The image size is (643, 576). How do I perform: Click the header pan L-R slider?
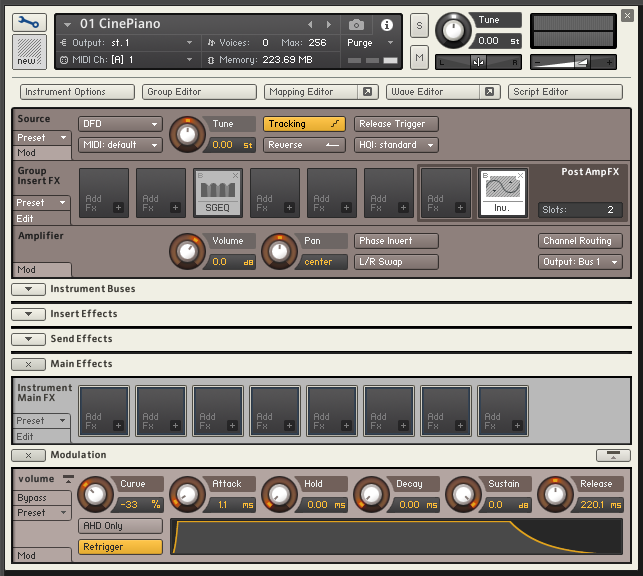pos(478,62)
